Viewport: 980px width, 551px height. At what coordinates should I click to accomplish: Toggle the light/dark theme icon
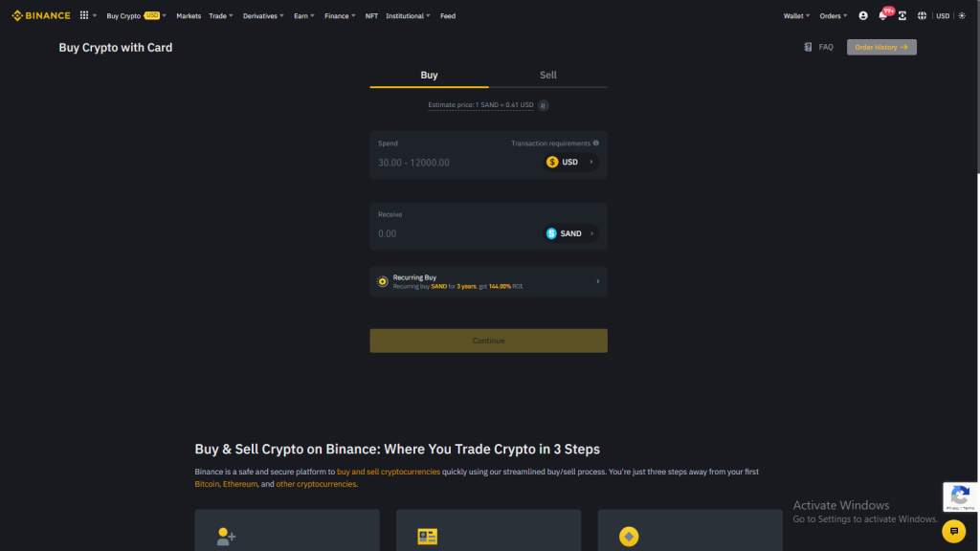pyautogui.click(x=962, y=16)
